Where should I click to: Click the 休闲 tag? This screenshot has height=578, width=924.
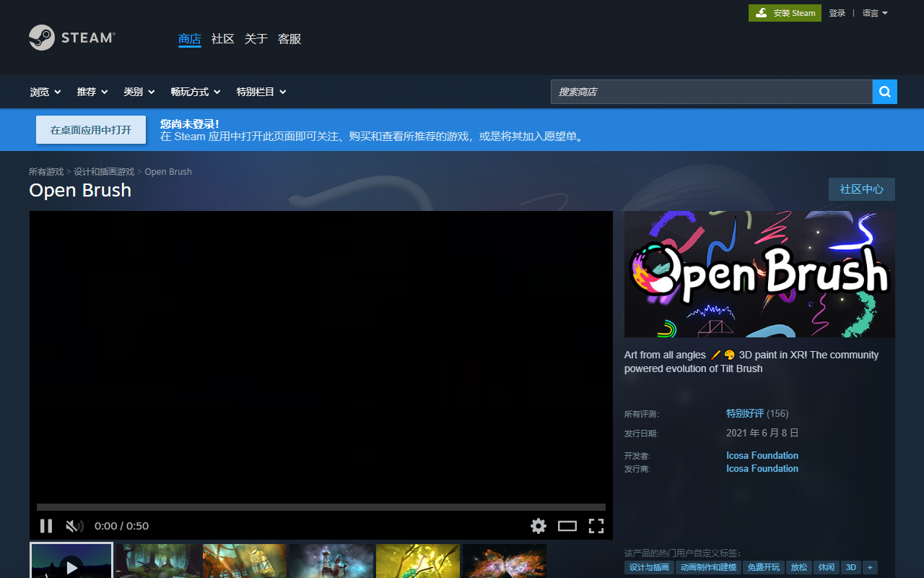827,568
